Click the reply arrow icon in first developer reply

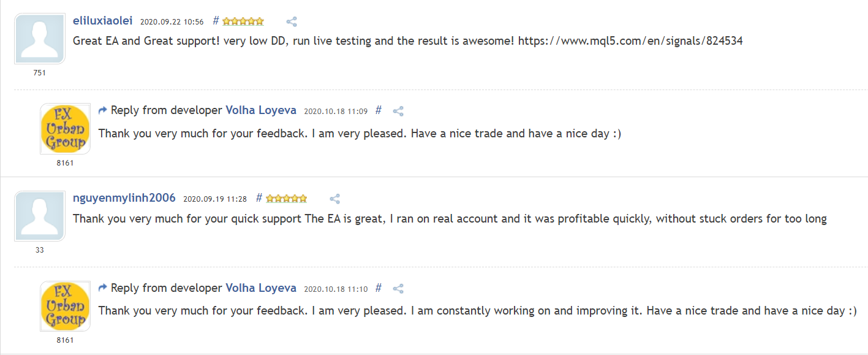coord(103,110)
